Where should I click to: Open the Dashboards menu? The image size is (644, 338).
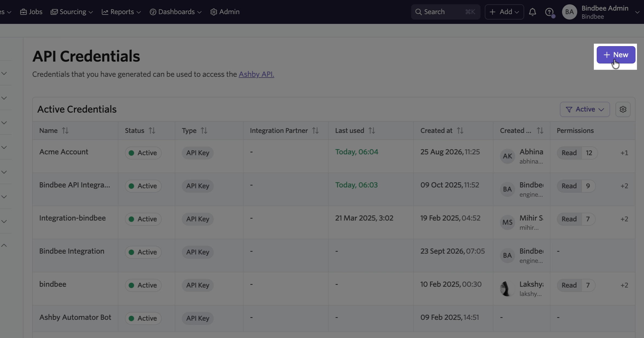tap(176, 12)
